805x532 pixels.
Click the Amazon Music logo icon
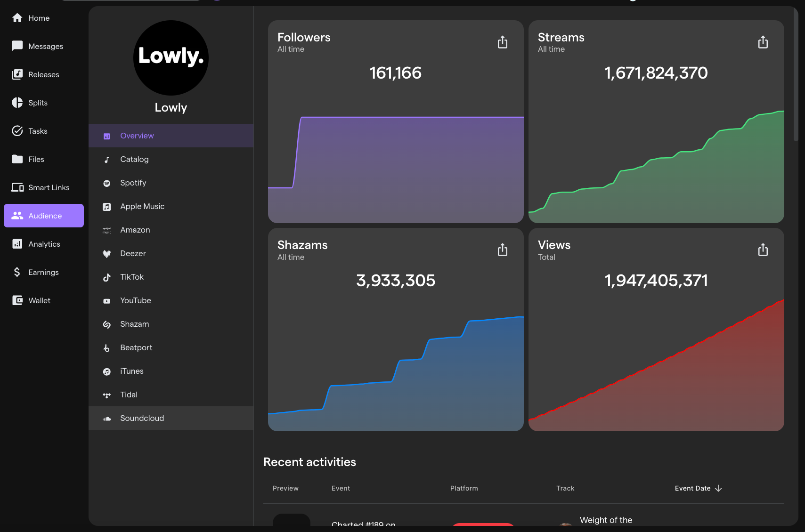pos(107,230)
